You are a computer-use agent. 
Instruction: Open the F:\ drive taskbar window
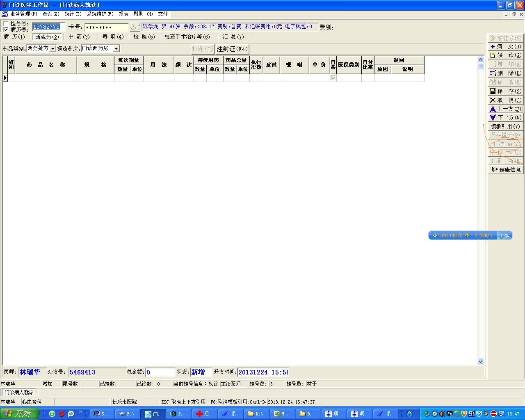coord(127,414)
